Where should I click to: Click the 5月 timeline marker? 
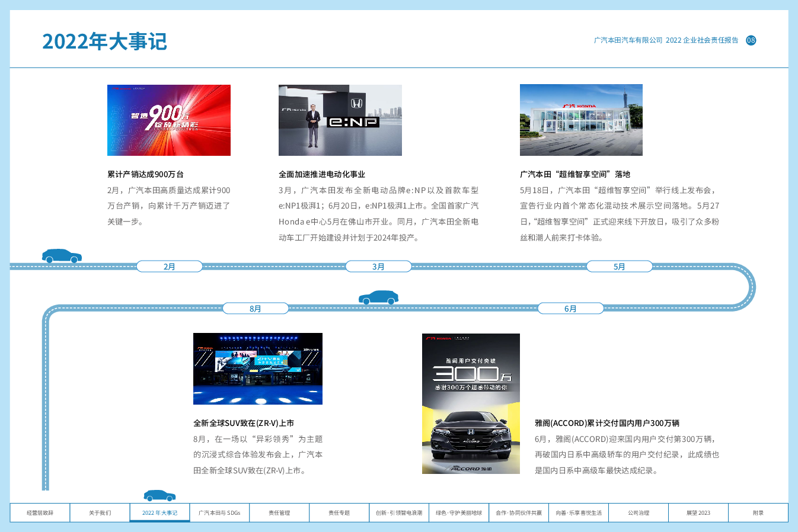(620, 267)
